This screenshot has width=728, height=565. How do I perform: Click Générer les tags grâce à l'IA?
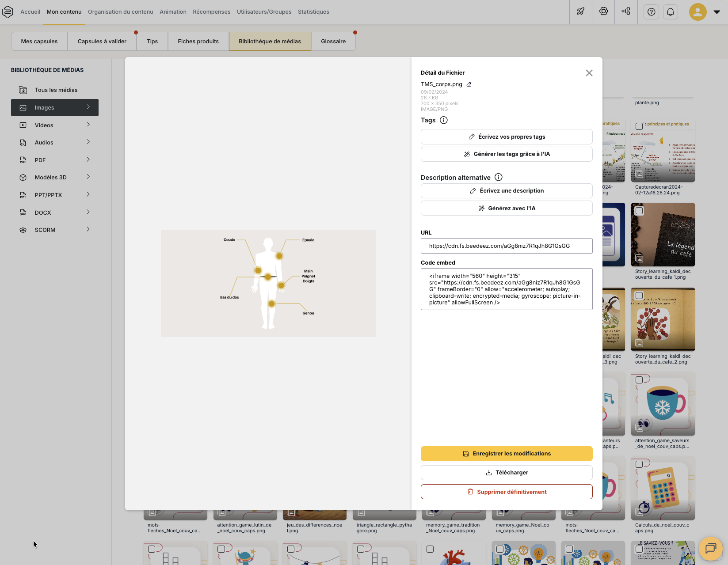pyautogui.click(x=507, y=154)
